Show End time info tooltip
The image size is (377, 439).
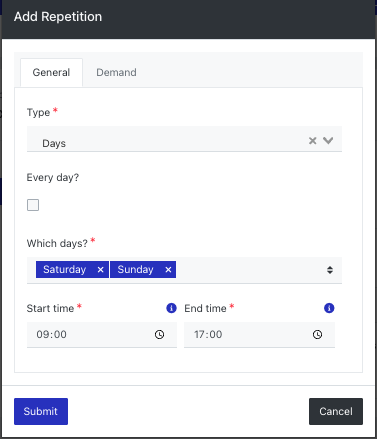coord(329,308)
